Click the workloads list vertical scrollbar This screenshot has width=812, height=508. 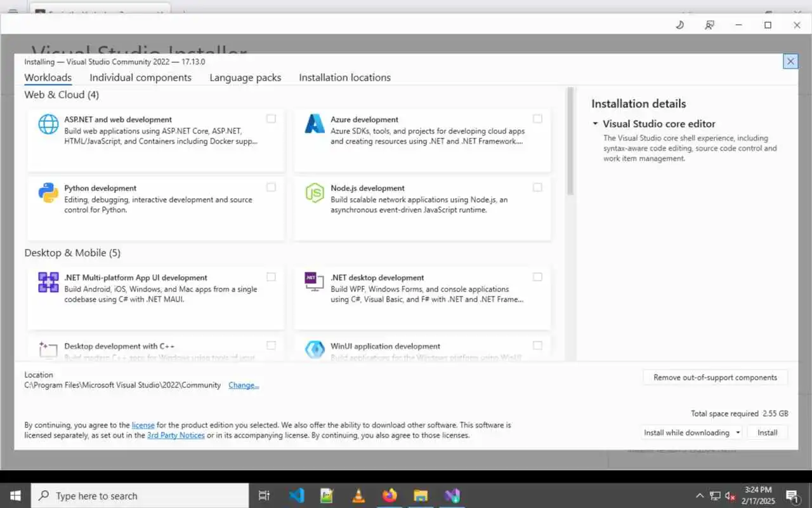pos(570,141)
